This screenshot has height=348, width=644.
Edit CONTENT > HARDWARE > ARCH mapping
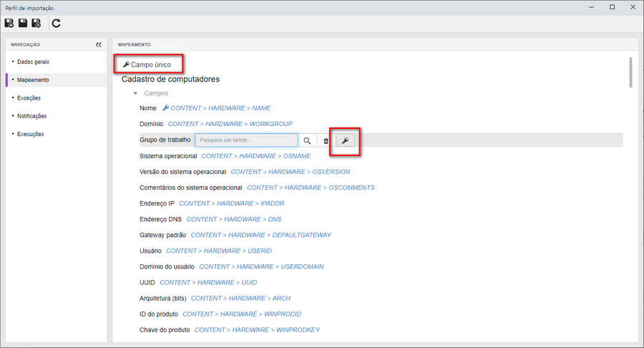point(240,299)
